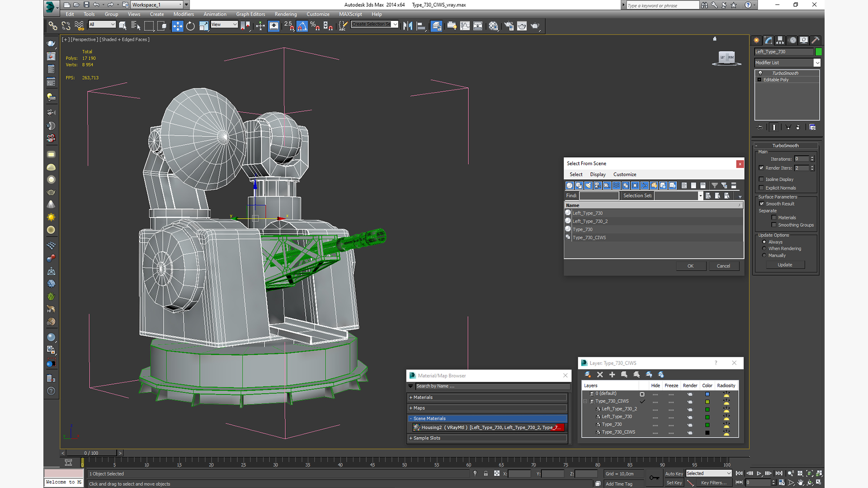This screenshot has height=488, width=868.
Task: Click Cancel in Select From Scene dialog
Action: pos(723,266)
